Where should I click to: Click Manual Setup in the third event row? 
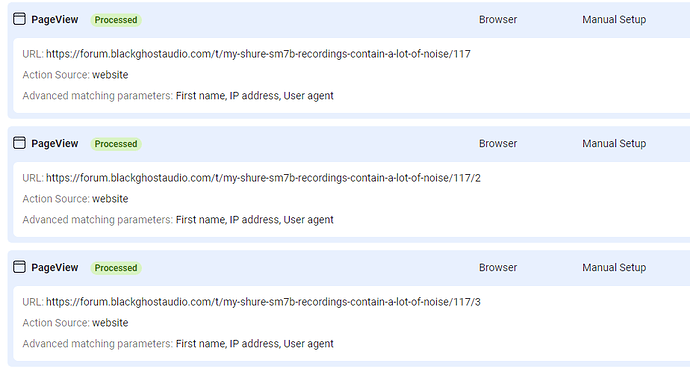[614, 268]
